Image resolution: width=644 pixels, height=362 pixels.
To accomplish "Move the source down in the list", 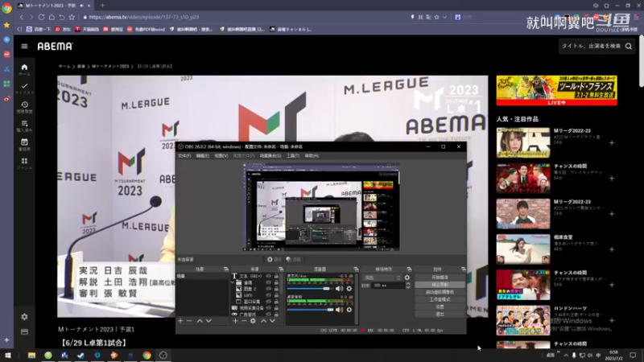I will coord(272,320).
